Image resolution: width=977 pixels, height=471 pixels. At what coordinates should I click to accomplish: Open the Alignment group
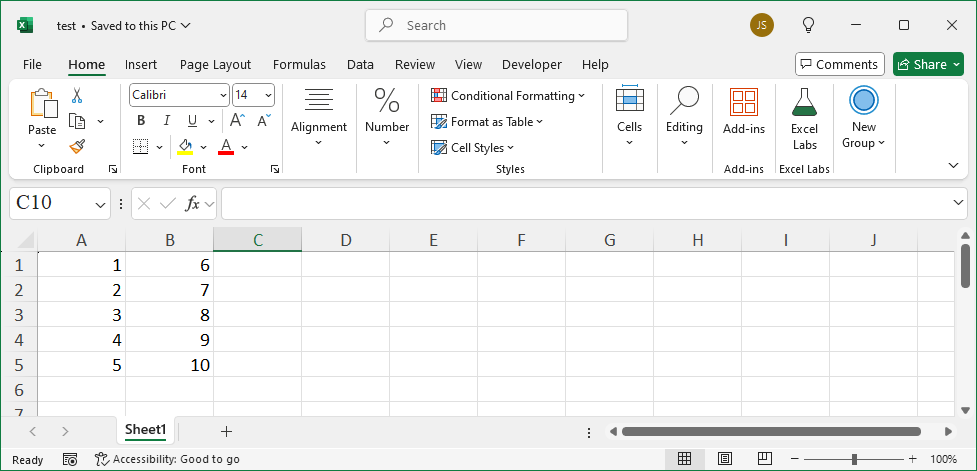pyautogui.click(x=319, y=118)
